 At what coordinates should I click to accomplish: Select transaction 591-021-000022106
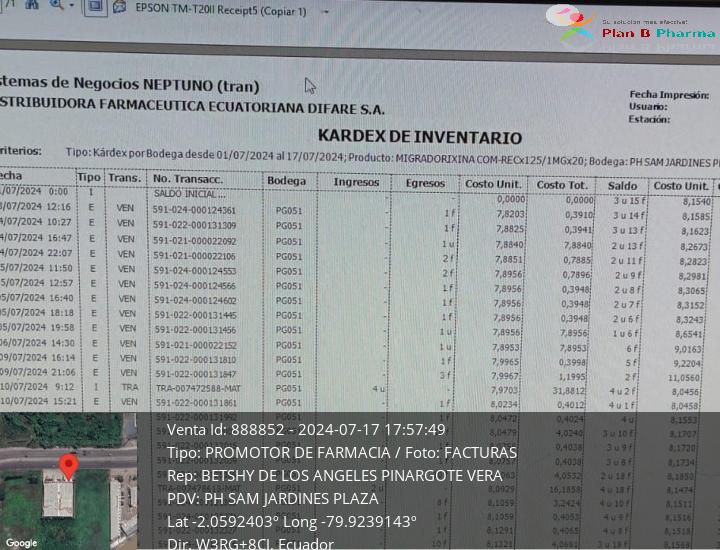click(x=195, y=256)
